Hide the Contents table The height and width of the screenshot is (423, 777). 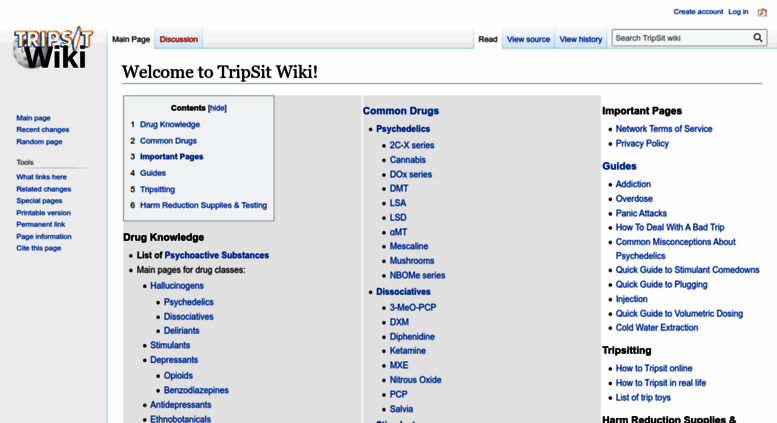pyautogui.click(x=217, y=108)
